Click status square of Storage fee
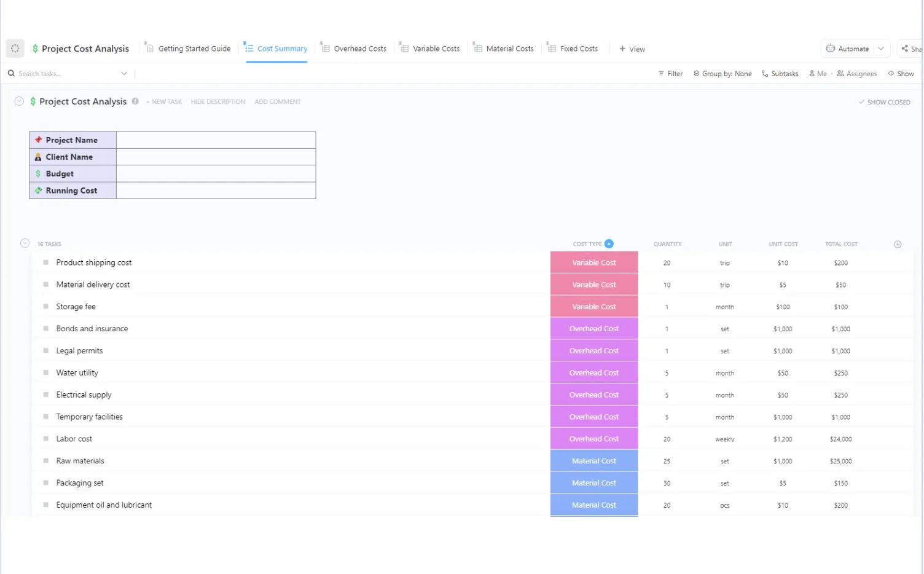This screenshot has width=924, height=574. coord(45,307)
